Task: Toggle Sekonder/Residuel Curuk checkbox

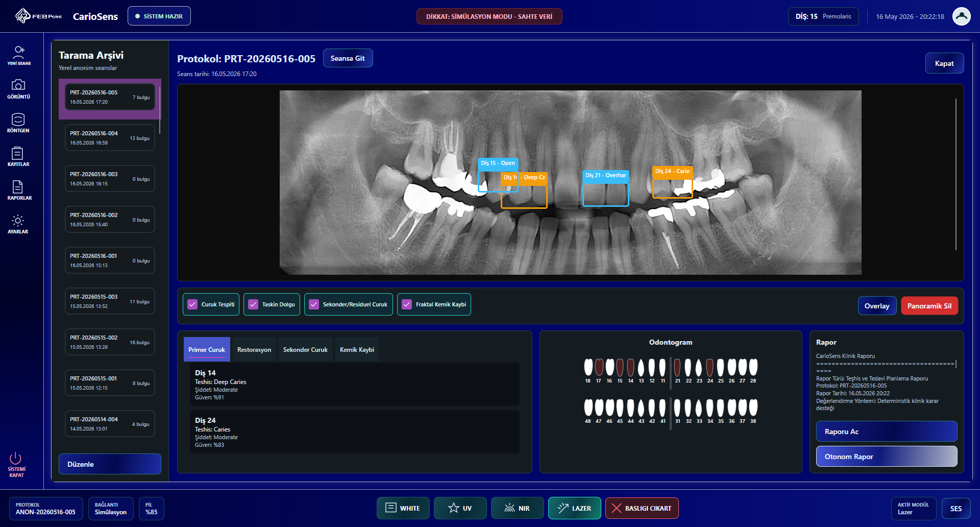Action: 349,304
